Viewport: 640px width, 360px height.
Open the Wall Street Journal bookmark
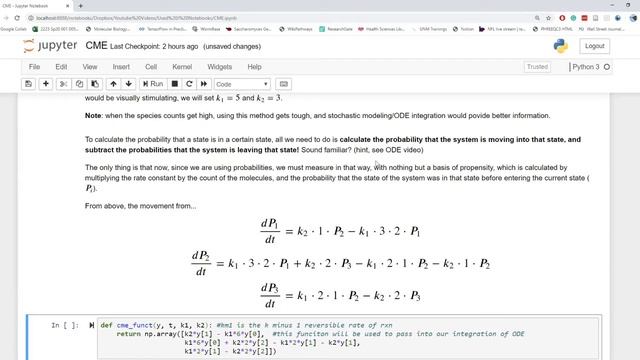[x=602, y=29]
